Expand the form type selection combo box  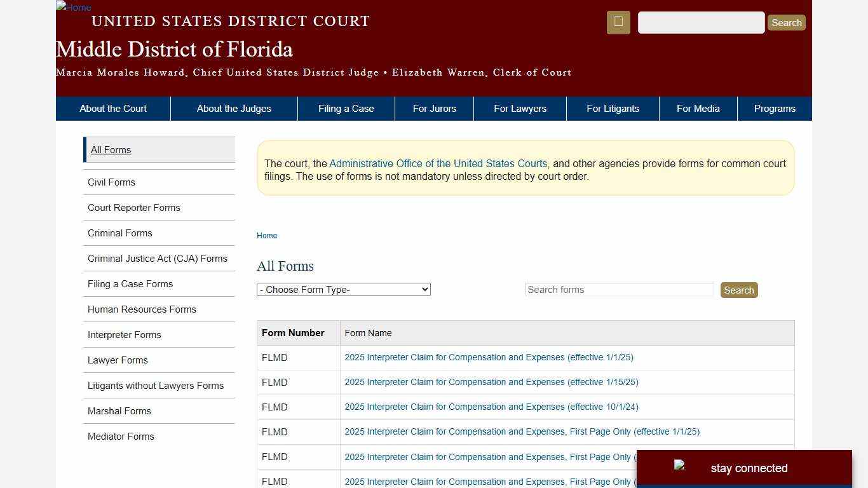tap(343, 289)
